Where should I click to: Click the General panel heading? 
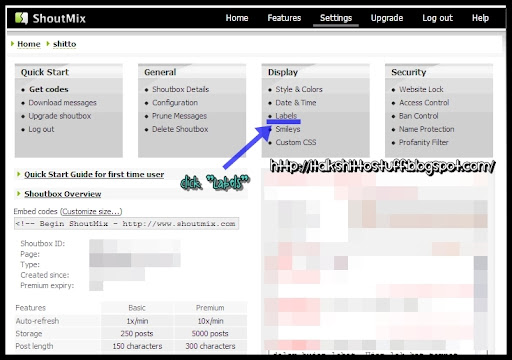click(x=160, y=72)
